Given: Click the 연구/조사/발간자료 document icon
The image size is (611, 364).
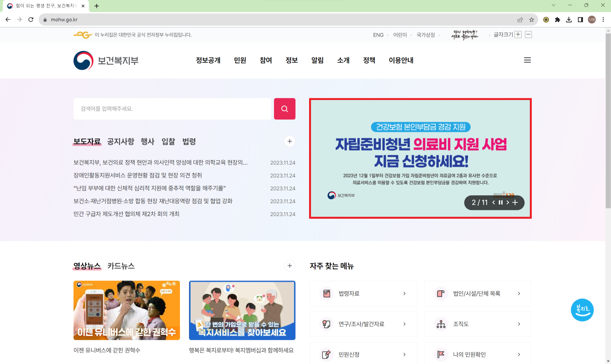Looking at the screenshot, I should click(326, 324).
